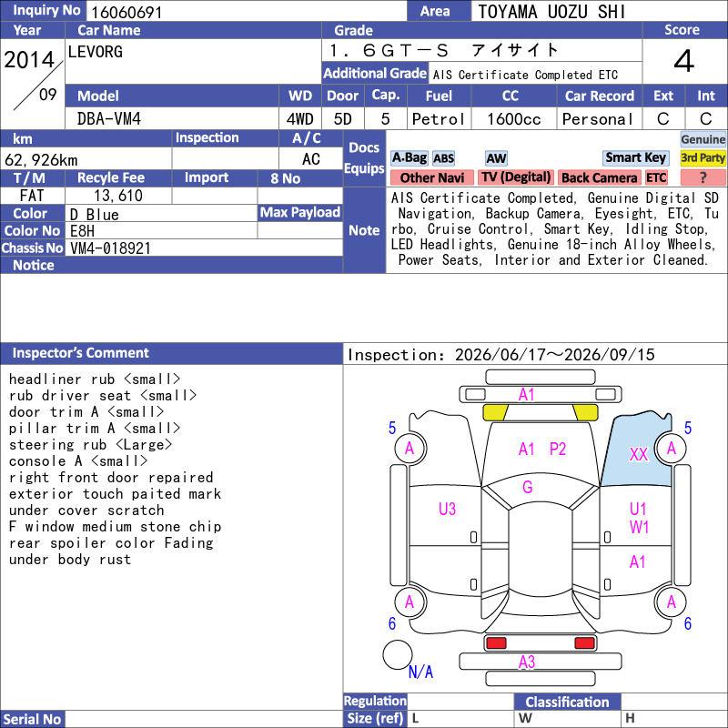Click the TV (Degital) badge

coord(516,177)
